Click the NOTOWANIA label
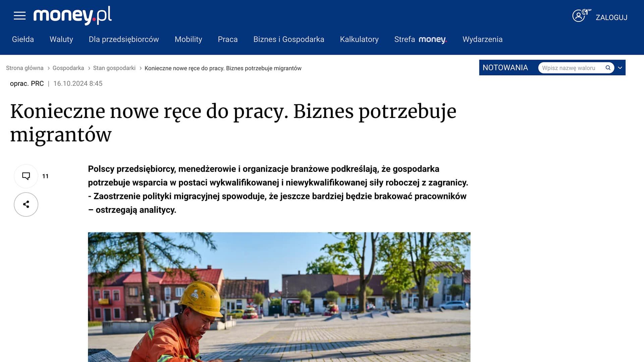 505,68
